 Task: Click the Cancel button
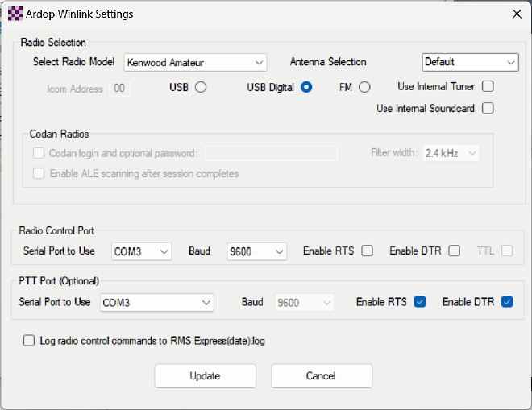pyautogui.click(x=322, y=375)
